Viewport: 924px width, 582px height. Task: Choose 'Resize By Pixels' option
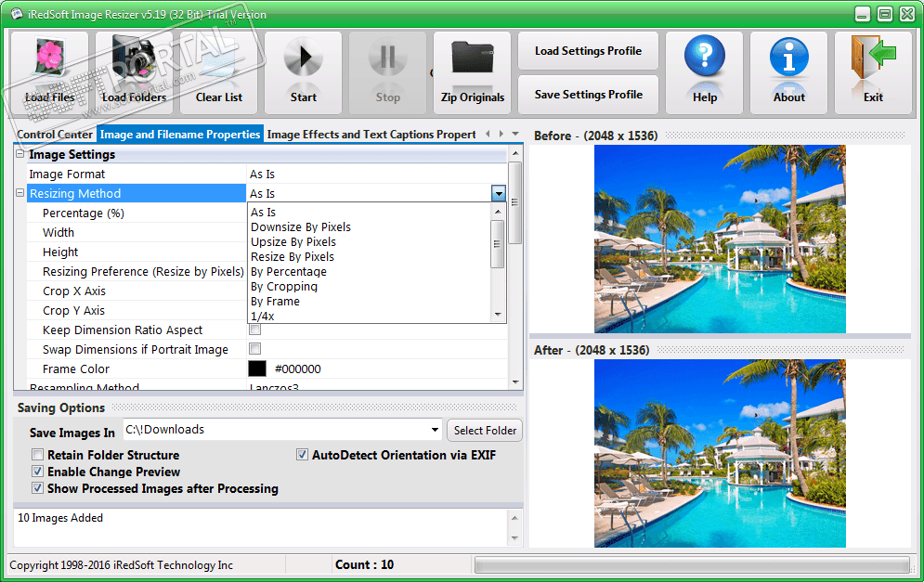click(370, 257)
